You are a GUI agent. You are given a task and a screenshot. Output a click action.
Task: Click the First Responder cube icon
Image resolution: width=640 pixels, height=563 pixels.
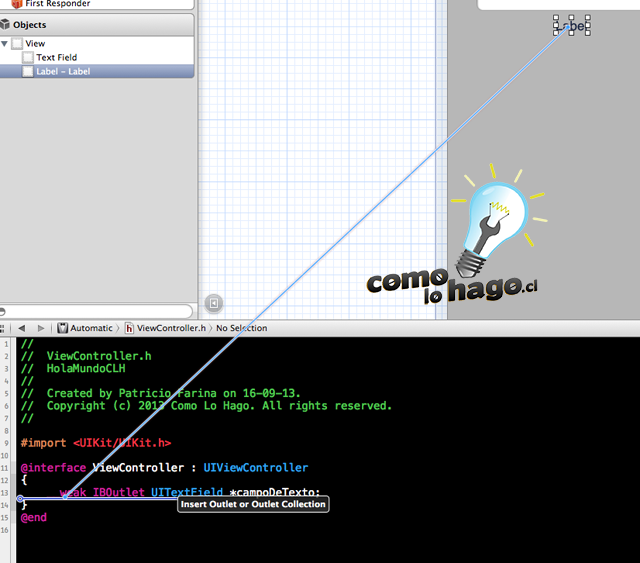coord(17,4)
